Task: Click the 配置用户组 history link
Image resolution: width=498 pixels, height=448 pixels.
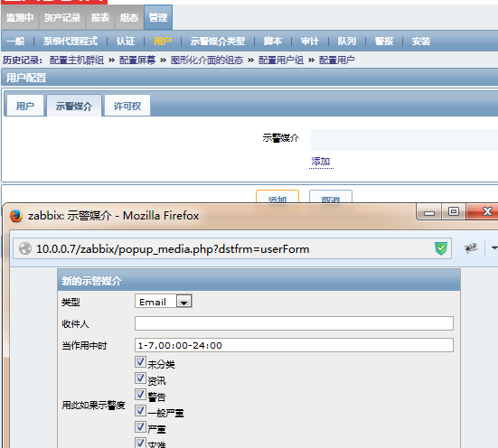Action: (x=281, y=60)
